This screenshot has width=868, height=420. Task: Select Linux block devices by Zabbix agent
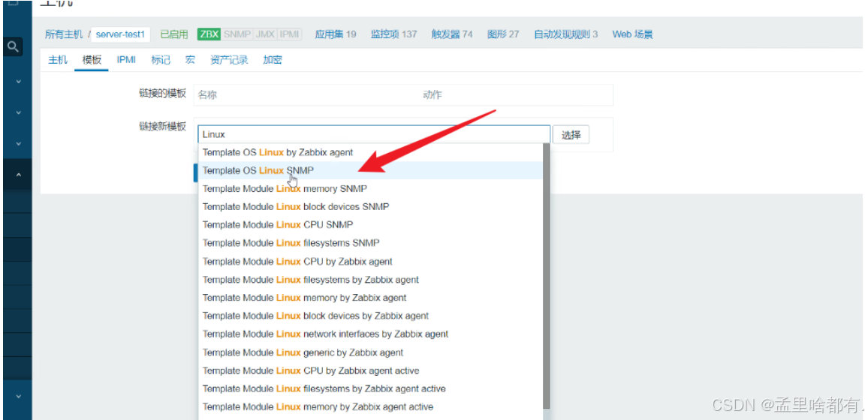[x=370, y=316]
